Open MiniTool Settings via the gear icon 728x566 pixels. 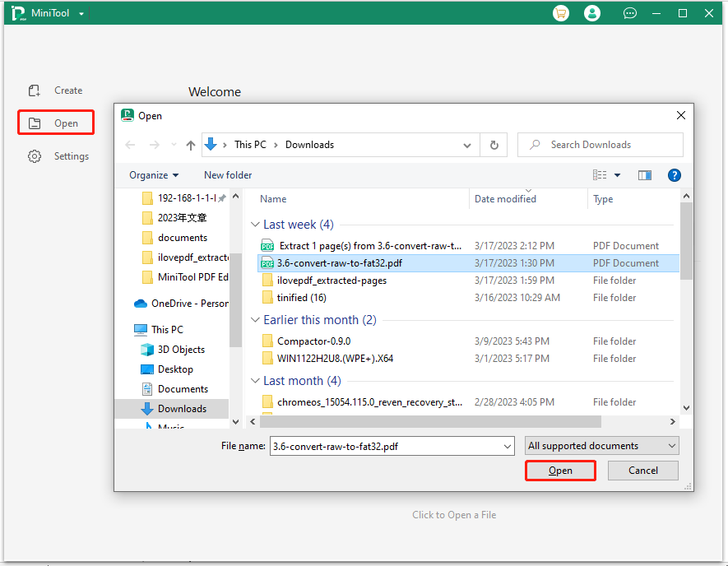pos(58,155)
